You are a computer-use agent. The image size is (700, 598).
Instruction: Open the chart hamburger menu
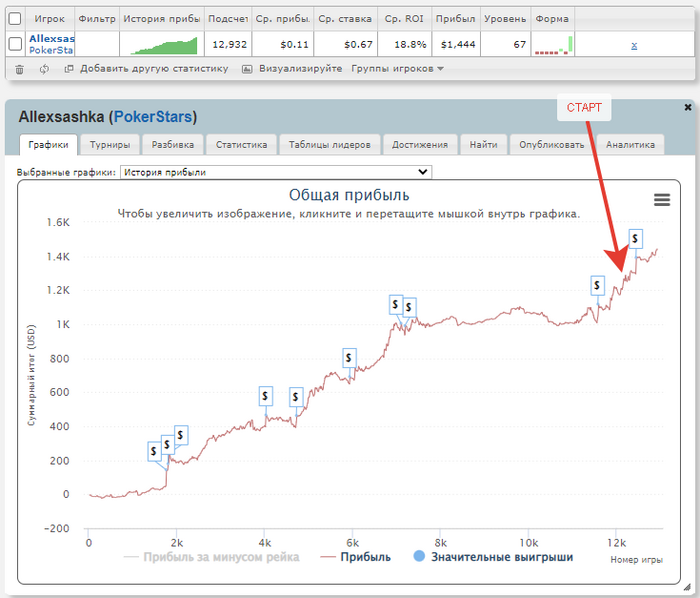coord(662,199)
